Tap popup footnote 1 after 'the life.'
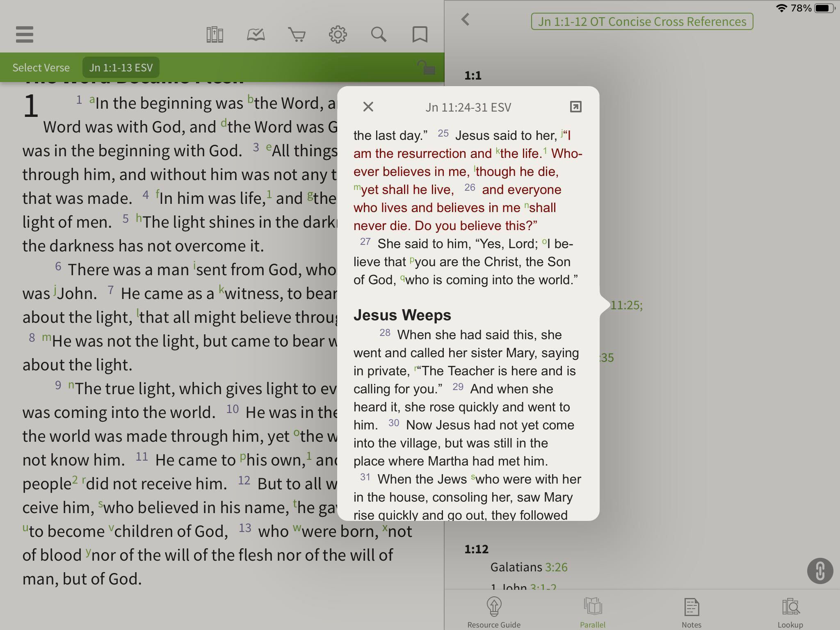Viewport: 840px width, 630px height. (545, 151)
